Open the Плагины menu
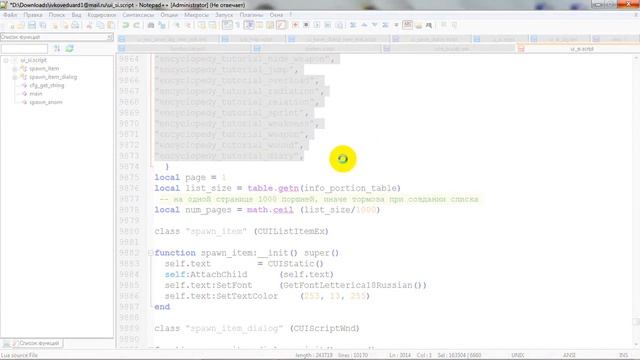The height and width of the screenshot is (360, 640). coord(251,15)
